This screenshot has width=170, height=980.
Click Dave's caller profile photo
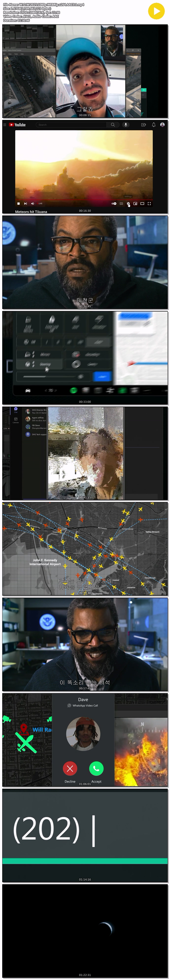click(x=83, y=734)
